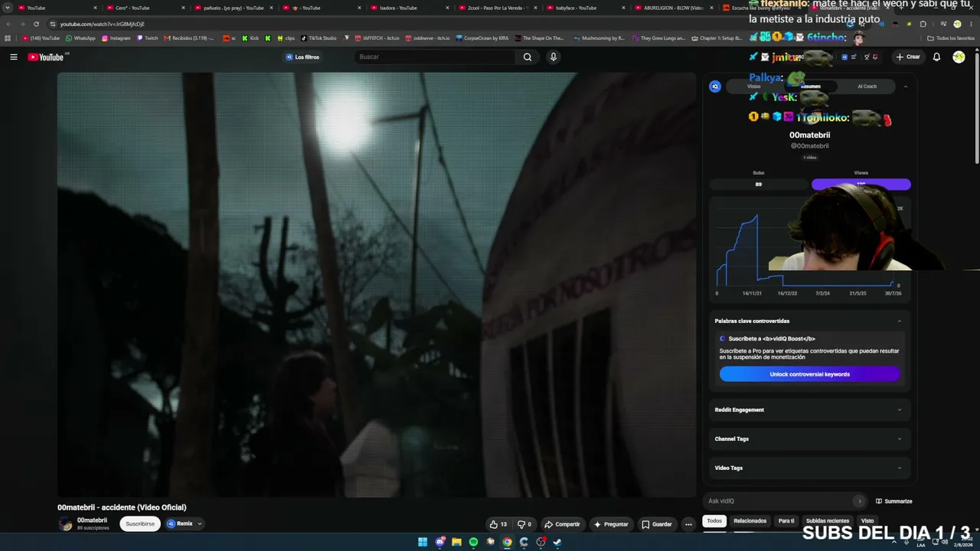The height and width of the screenshot is (551, 980).
Task: Switch to the babyface YouTube tab
Action: tap(584, 8)
